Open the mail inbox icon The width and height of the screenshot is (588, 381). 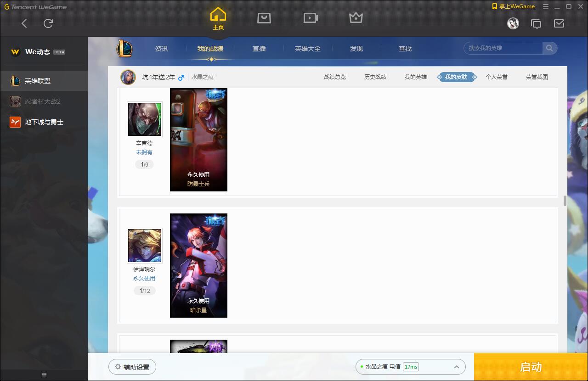pyautogui.click(x=559, y=23)
